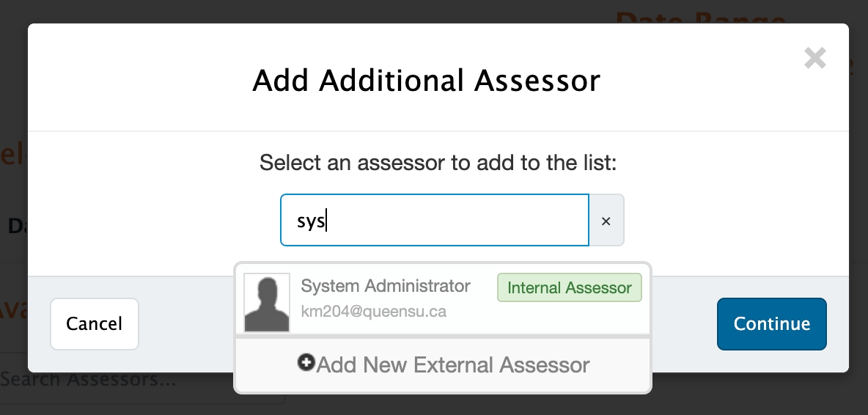Click the typed "sys" text in the field
The width and height of the screenshot is (868, 415).
click(311, 221)
